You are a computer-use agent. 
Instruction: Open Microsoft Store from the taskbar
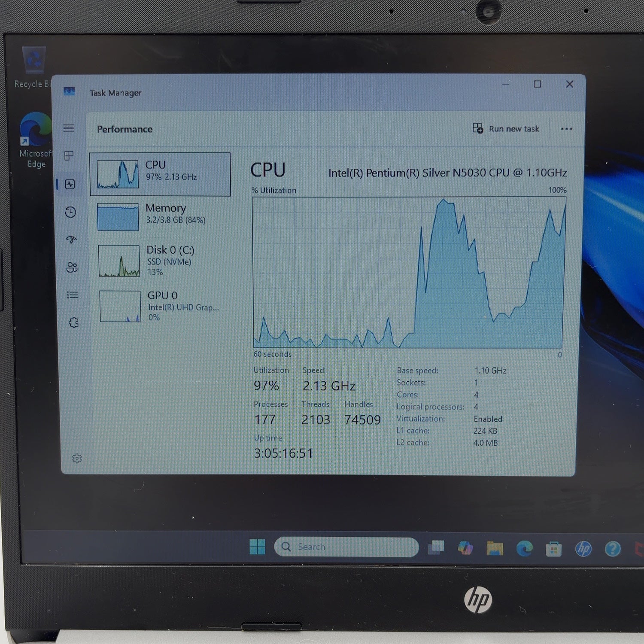coord(554,549)
